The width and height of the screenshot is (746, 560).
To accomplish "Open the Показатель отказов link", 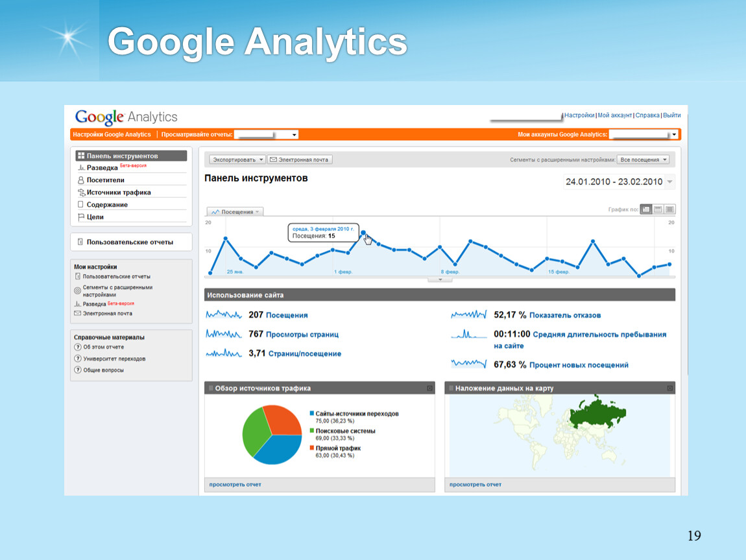I will pyautogui.click(x=565, y=315).
